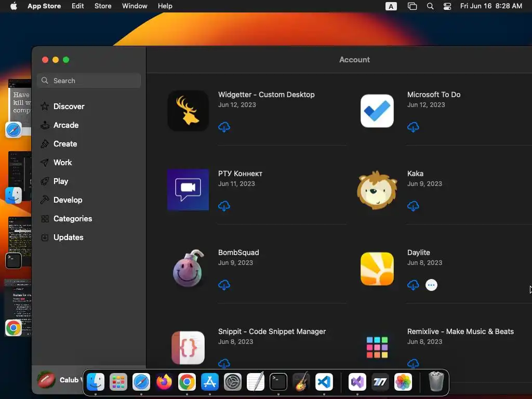
Task: Download Microsoft To Do via cloud icon
Action: [413, 127]
